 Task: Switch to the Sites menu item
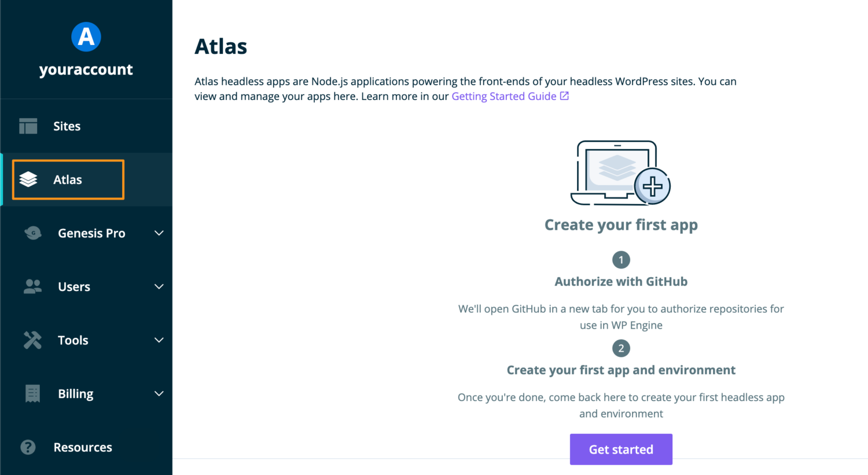[67, 126]
